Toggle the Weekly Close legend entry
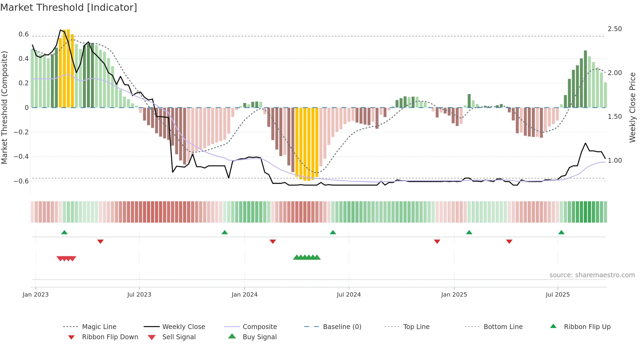 [x=174, y=327]
